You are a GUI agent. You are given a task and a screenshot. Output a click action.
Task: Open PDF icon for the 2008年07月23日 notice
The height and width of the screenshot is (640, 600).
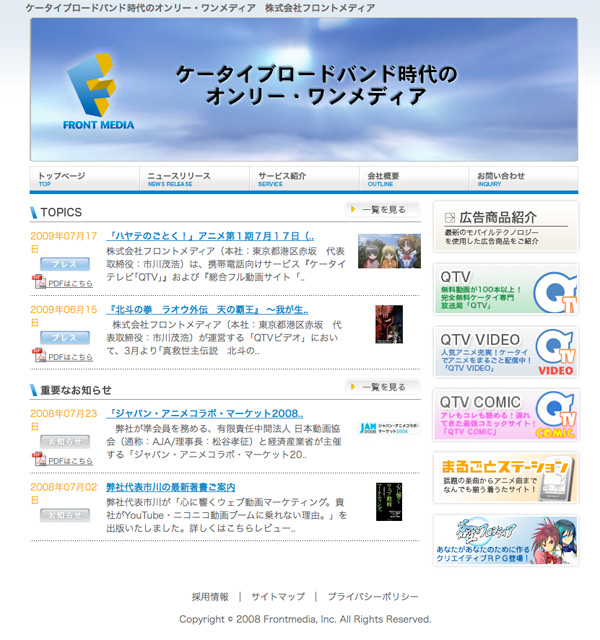click(x=39, y=459)
